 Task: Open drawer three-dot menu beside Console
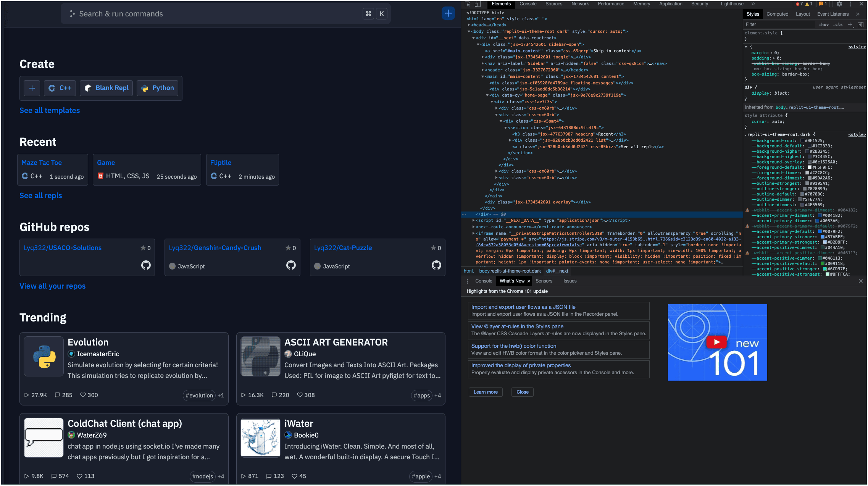467,281
